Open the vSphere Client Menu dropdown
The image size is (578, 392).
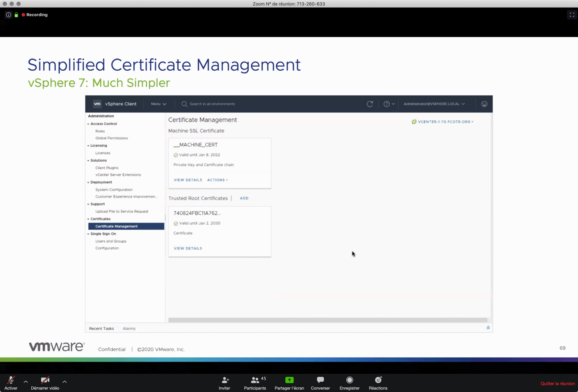coord(158,104)
